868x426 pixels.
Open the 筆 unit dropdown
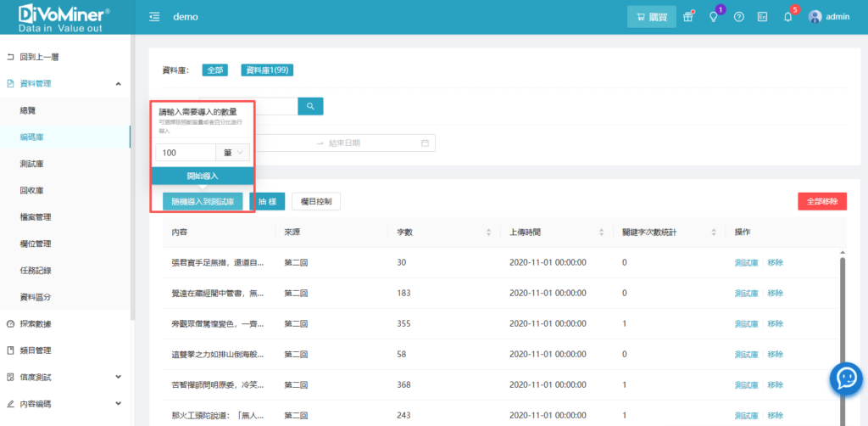point(233,153)
